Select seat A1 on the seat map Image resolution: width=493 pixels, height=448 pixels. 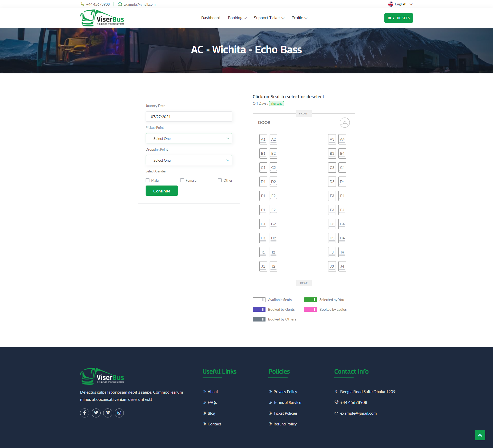point(263,139)
